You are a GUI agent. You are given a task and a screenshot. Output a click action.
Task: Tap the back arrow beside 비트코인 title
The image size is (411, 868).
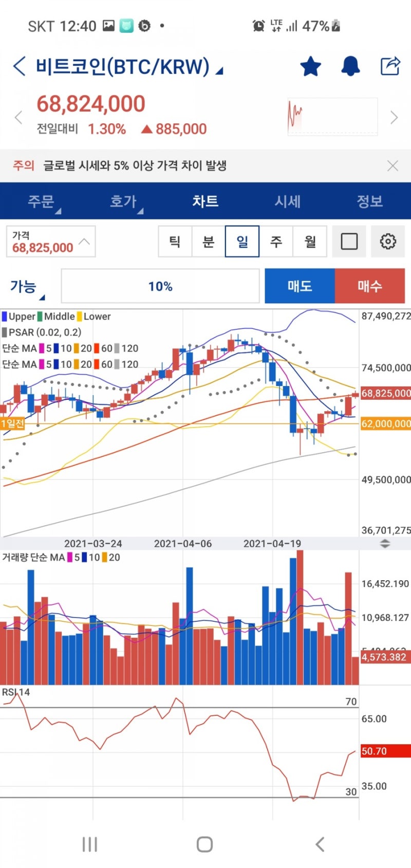19,66
